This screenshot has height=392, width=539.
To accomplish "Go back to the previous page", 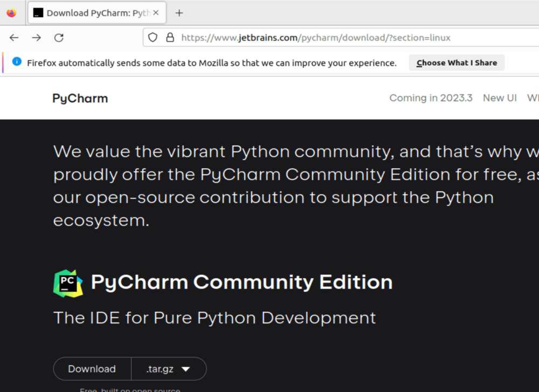I will [x=14, y=38].
